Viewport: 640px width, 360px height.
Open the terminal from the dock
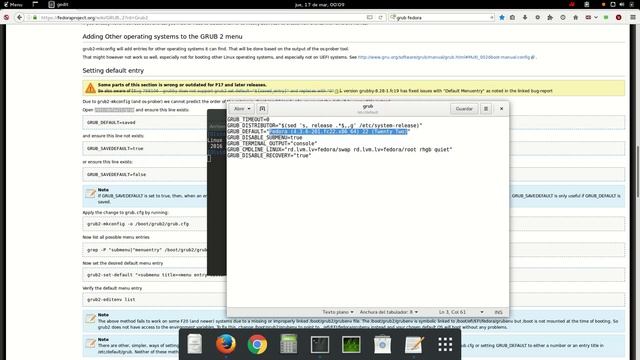pyautogui.click(x=320, y=345)
